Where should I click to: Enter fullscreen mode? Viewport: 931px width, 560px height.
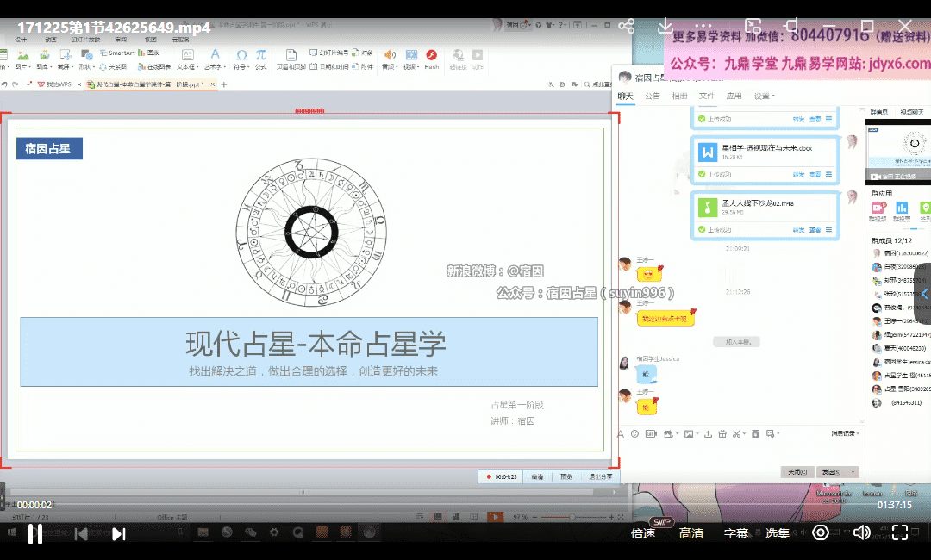tap(899, 532)
